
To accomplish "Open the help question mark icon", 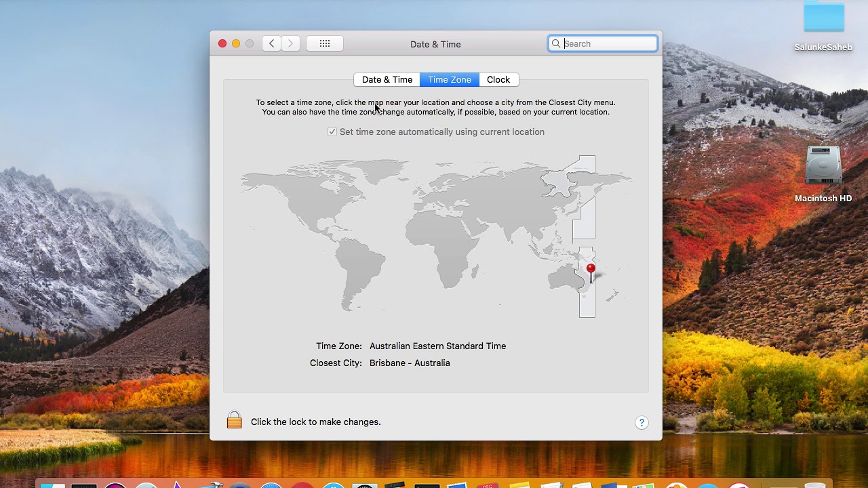I will point(642,422).
